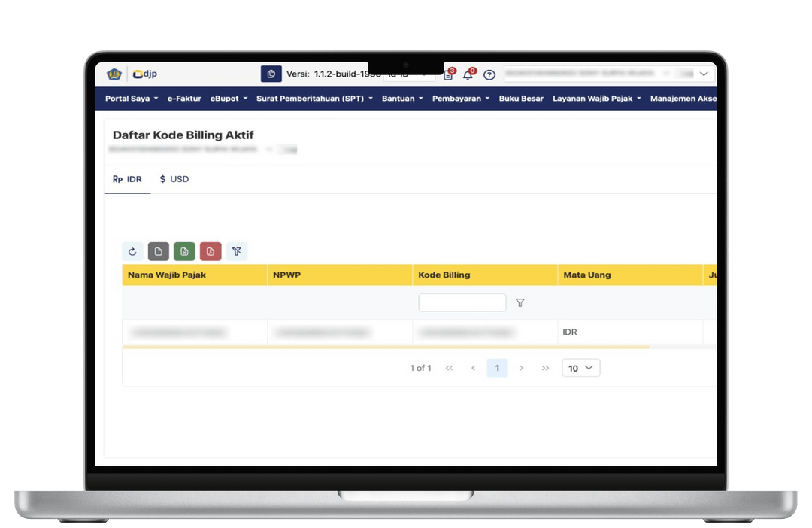Export the table with the red PDF icon
The height and width of the screenshot is (528, 812).
[x=211, y=251]
